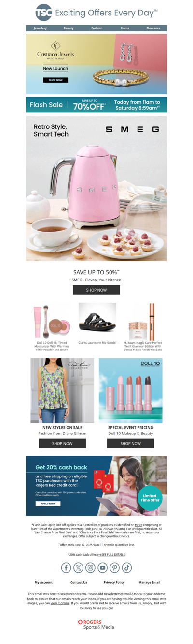Open the Manage Email footer link
Viewport: 193px width, 644px height.
(150, 582)
